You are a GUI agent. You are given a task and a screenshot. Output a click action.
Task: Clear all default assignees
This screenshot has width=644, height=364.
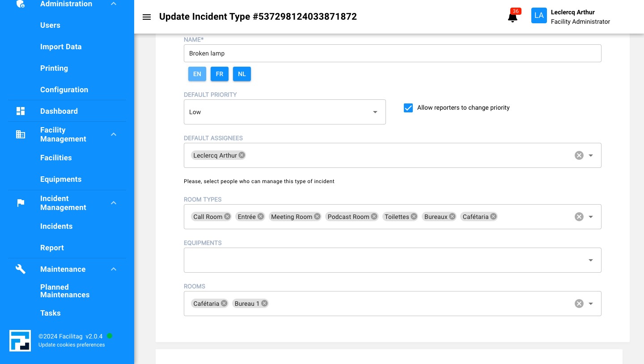(x=579, y=155)
